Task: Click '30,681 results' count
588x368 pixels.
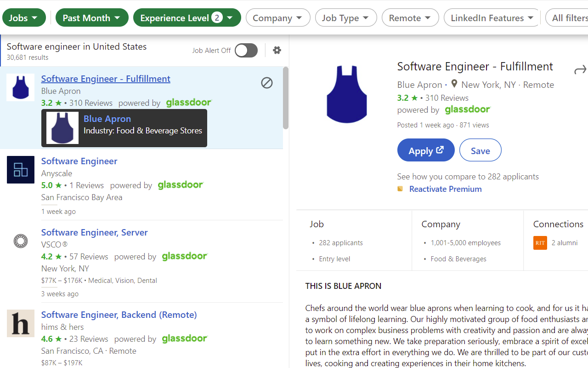Action: [28, 57]
